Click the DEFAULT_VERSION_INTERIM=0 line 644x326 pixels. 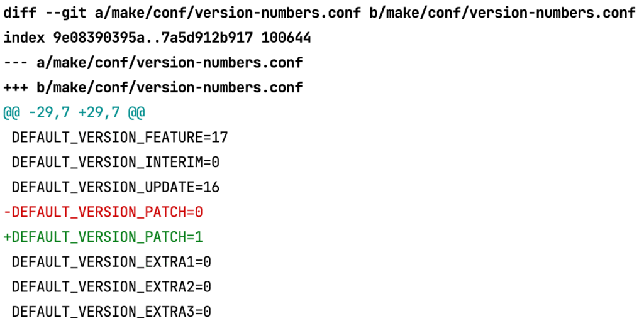click(x=115, y=162)
